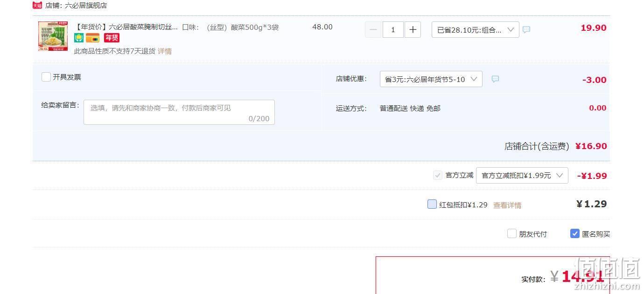Open the 六必居酸菜 product title link

126,27
